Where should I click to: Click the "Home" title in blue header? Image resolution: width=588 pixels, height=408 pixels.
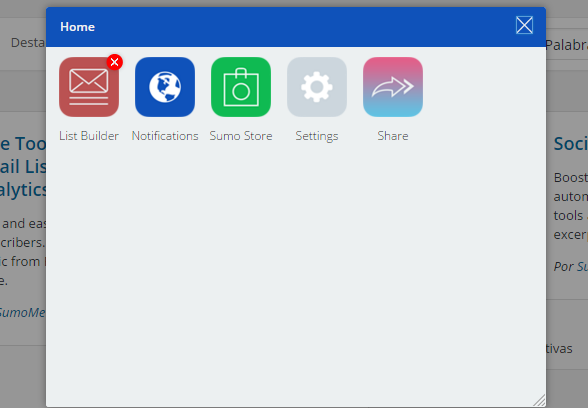(78, 27)
